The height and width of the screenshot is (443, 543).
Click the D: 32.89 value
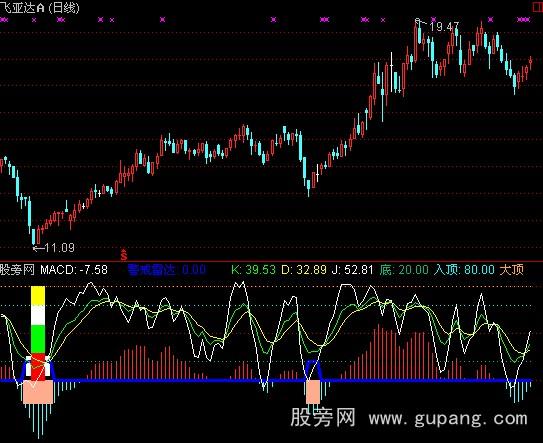pyautogui.click(x=304, y=269)
